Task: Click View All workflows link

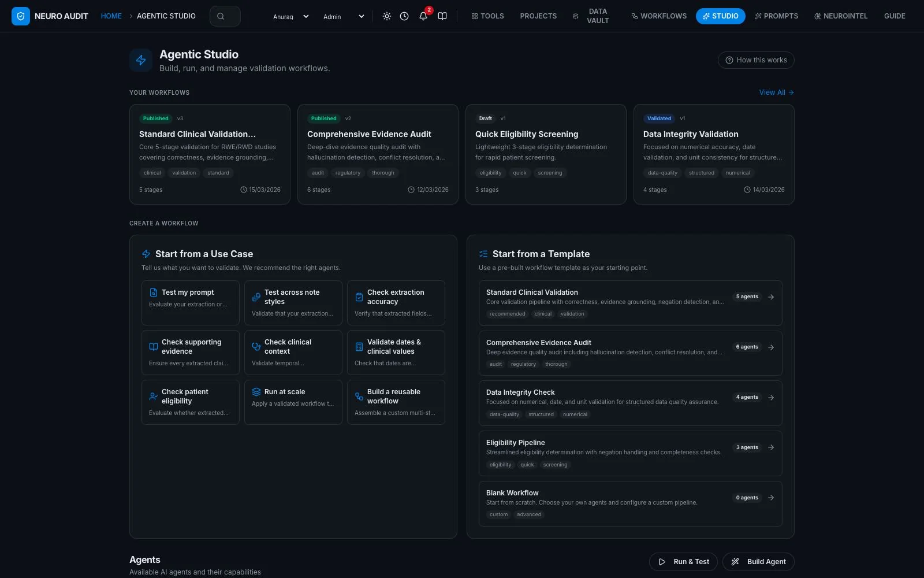Action: (x=776, y=92)
